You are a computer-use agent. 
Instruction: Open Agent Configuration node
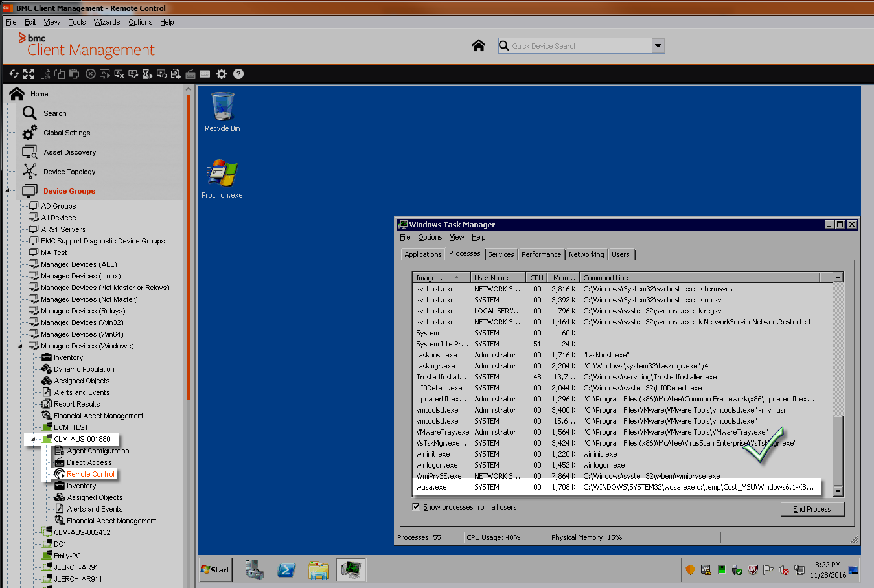[98, 451]
